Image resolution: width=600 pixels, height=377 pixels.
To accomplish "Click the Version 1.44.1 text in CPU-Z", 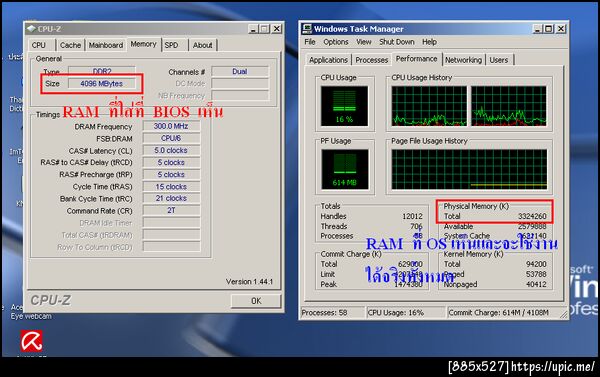I will 249,282.
